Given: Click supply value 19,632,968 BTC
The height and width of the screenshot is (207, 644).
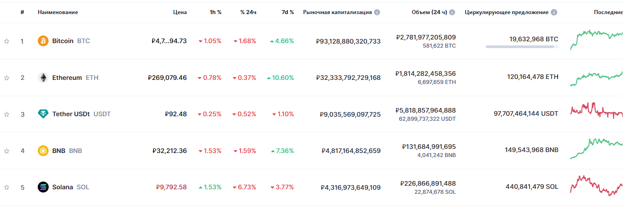Looking at the screenshot, I should coord(534,39).
